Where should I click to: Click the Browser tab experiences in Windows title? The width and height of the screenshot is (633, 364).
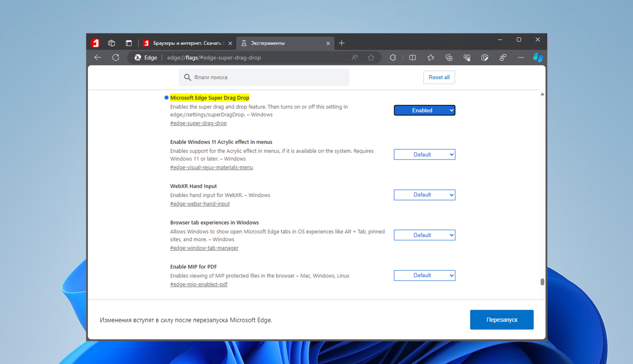[x=214, y=222]
